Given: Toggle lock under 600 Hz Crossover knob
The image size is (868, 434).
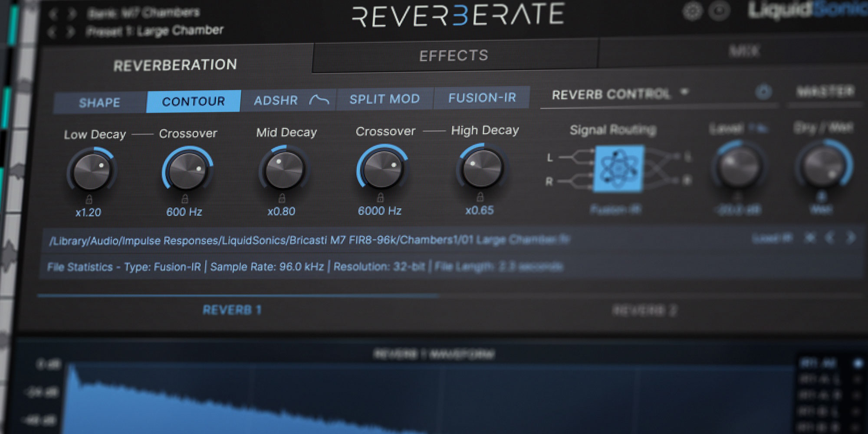Looking at the screenshot, I should coord(185,199).
